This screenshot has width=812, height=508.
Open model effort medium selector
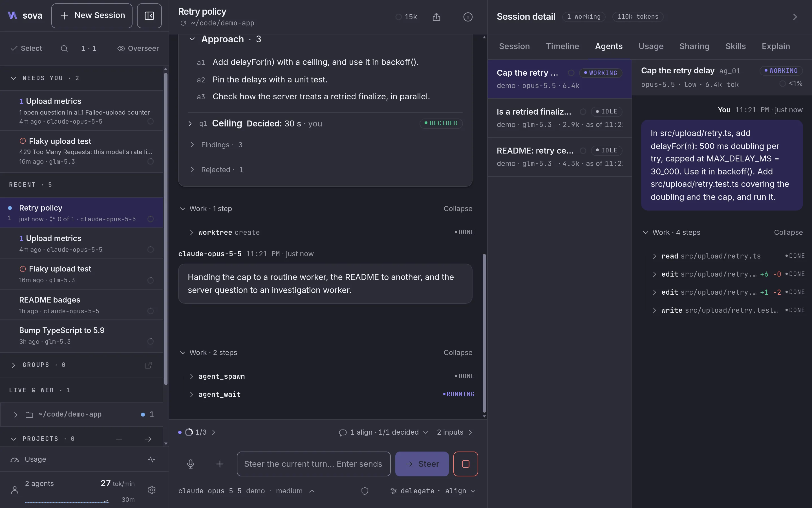pyautogui.click(x=295, y=491)
